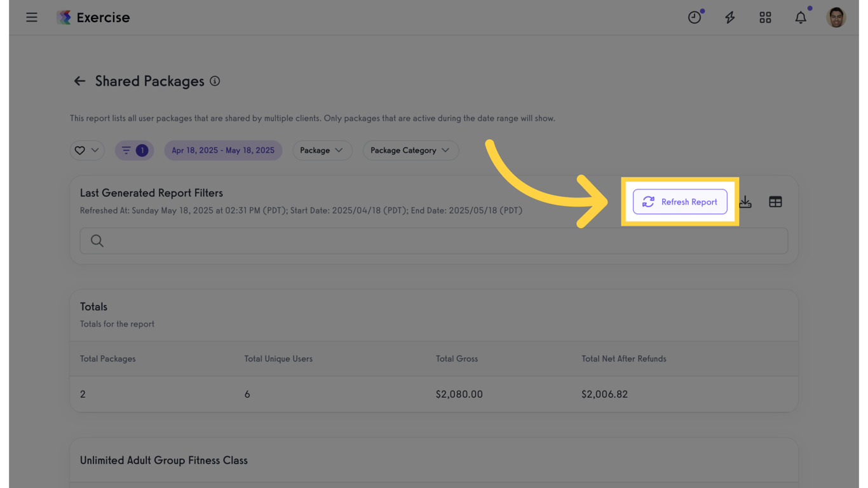
Task: Click into the report search field
Action: click(434, 241)
